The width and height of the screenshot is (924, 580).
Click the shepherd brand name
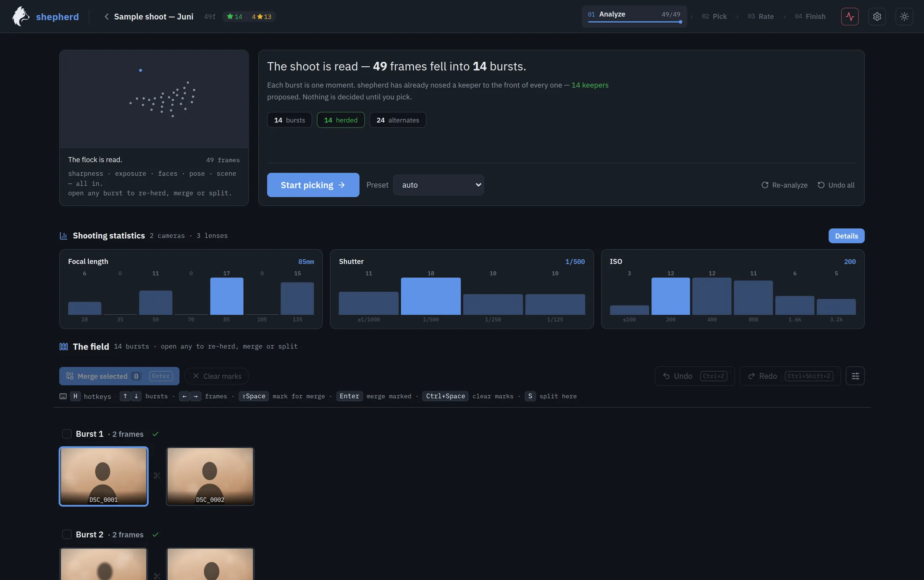tap(58, 16)
